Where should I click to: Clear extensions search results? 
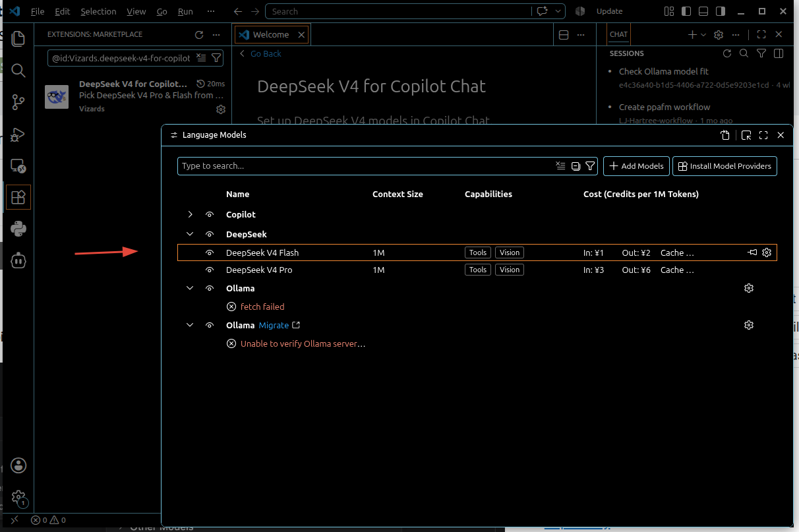pos(202,58)
